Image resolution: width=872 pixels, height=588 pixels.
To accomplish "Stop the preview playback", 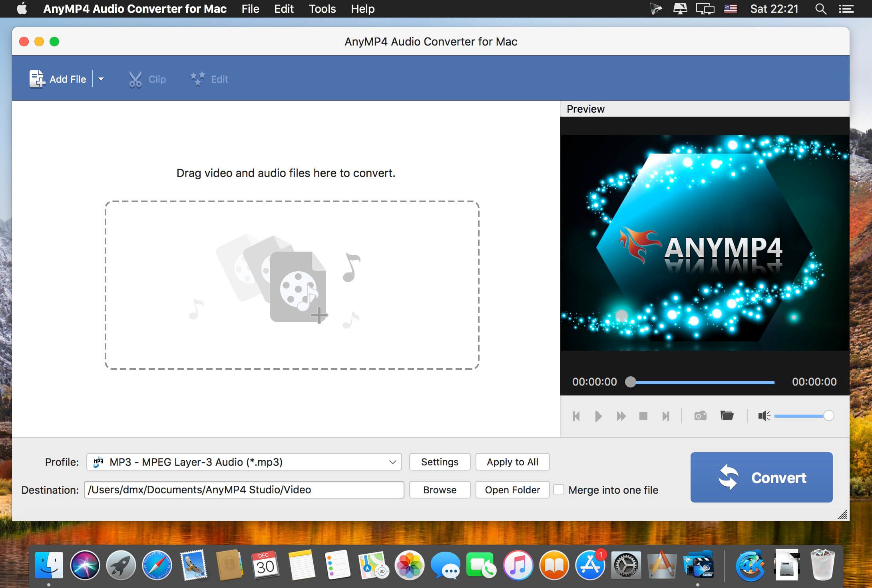I will click(643, 416).
